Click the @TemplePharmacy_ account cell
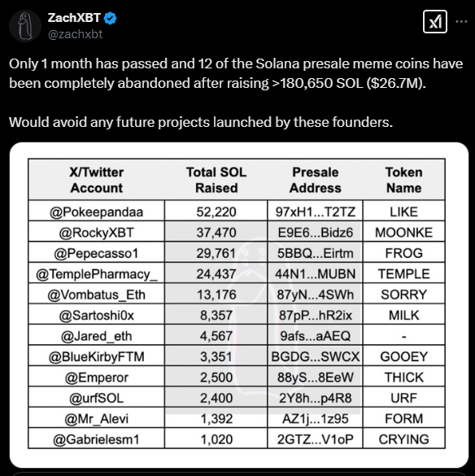 (97, 274)
